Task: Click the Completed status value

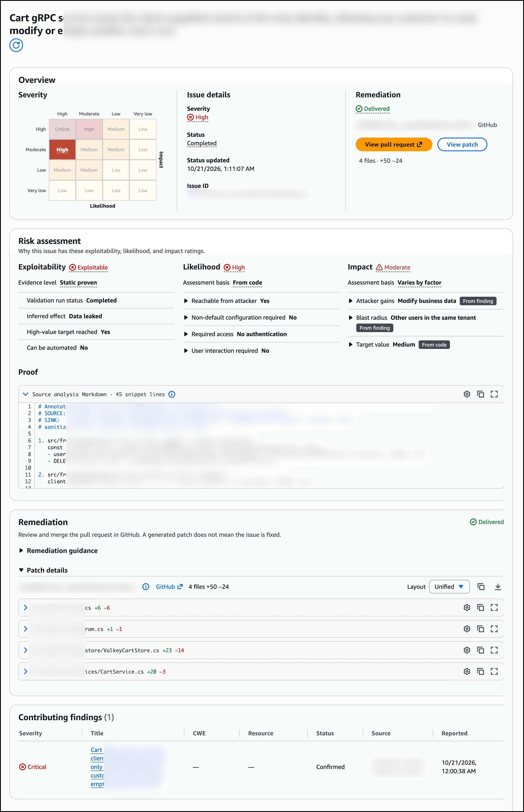Action: [x=202, y=143]
